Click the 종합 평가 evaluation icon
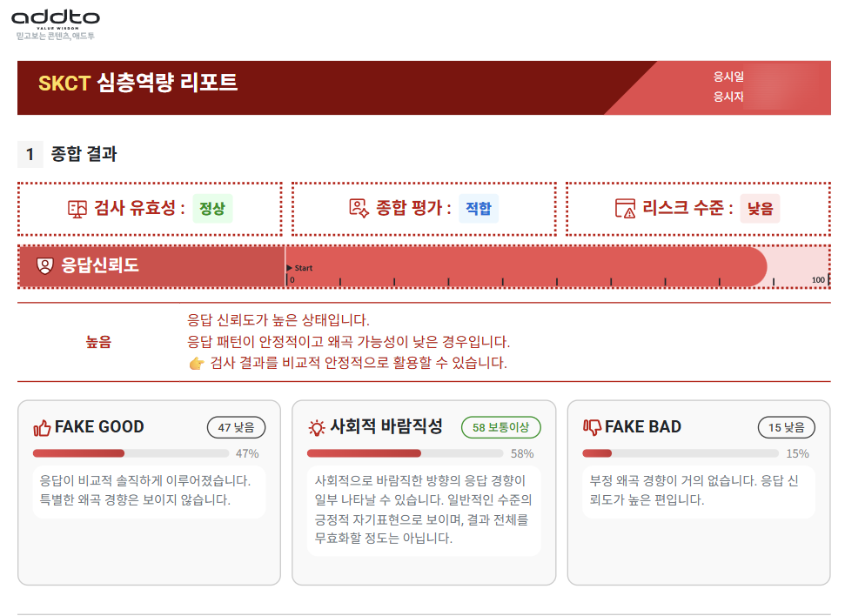 (359, 208)
